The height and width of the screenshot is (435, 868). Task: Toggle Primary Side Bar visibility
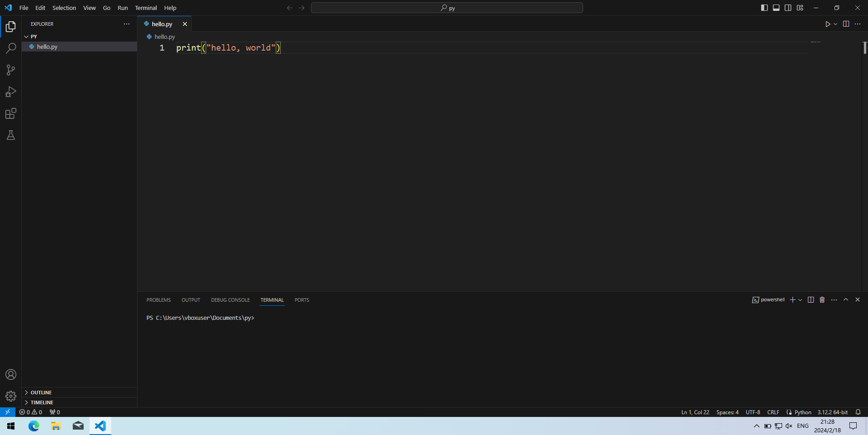coord(764,8)
